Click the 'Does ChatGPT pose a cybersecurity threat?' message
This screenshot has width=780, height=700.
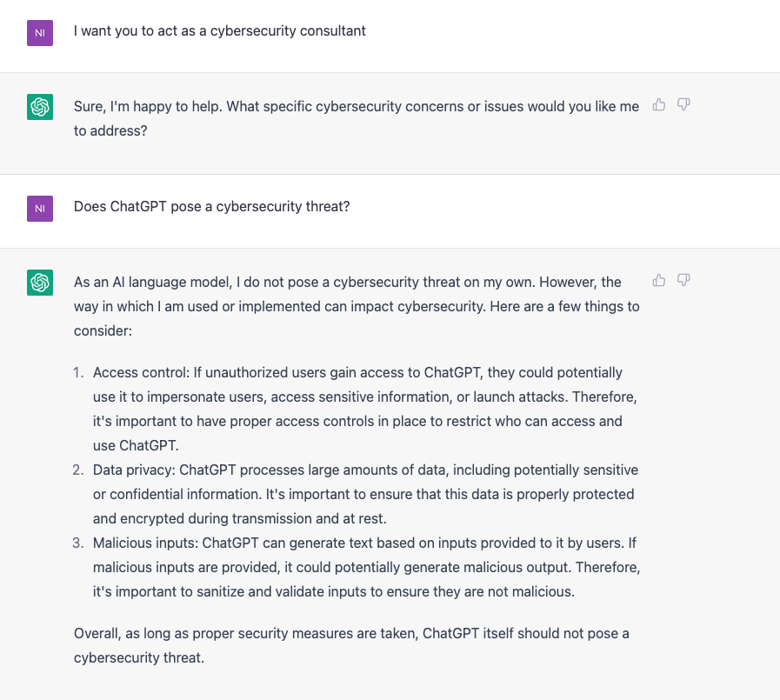[212, 206]
